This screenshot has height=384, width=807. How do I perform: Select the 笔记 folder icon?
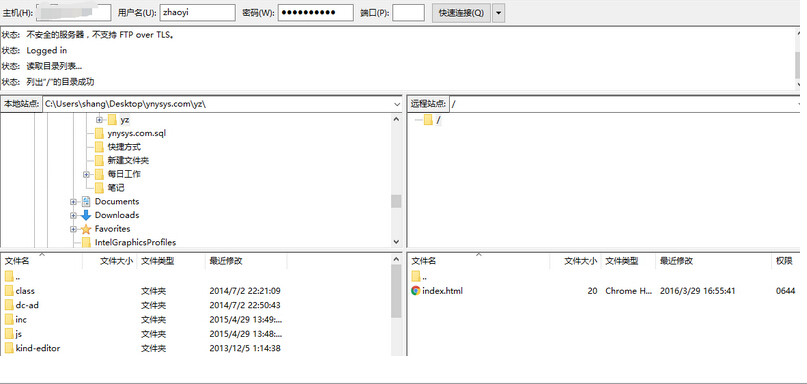[x=99, y=188]
